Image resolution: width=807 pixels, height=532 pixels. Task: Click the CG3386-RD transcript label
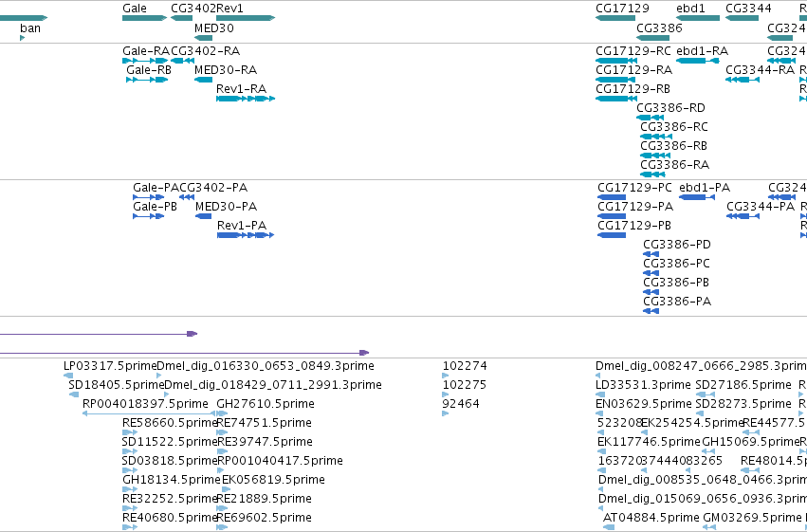(x=671, y=108)
